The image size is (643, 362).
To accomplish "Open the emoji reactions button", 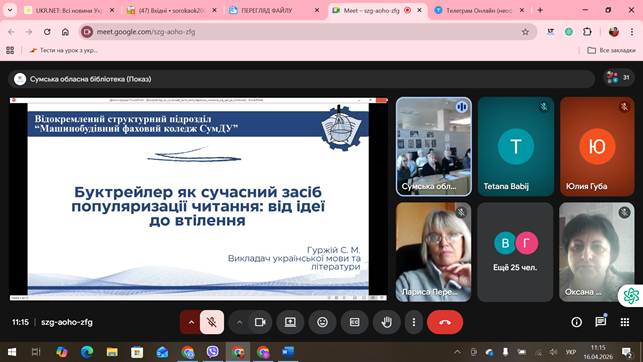I will [323, 322].
